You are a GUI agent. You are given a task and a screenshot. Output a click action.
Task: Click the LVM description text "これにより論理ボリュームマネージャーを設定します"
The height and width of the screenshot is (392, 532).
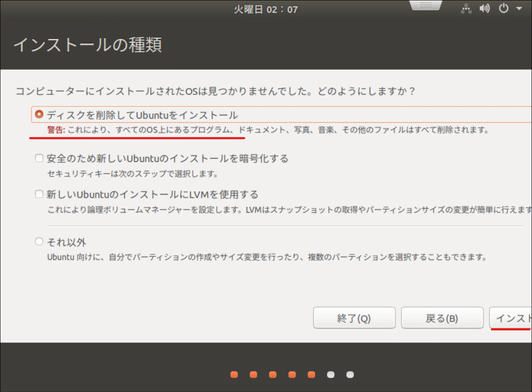(144, 210)
